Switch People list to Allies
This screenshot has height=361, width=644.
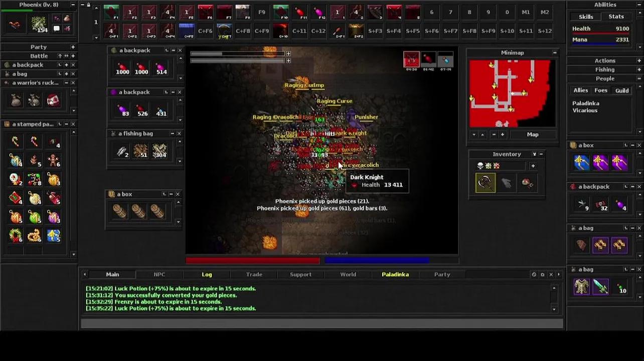pyautogui.click(x=580, y=90)
